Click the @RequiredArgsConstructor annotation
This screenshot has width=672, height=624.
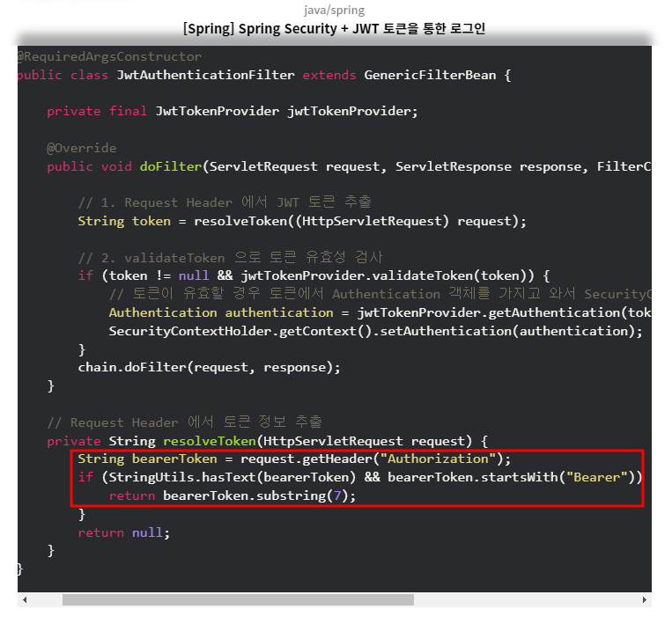coord(109,56)
